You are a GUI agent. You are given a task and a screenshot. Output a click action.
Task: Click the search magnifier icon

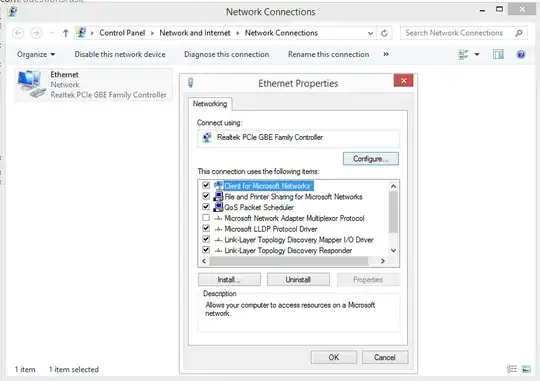point(519,33)
